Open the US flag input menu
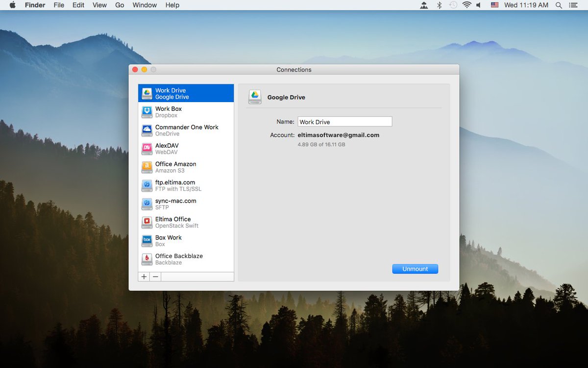 click(495, 5)
